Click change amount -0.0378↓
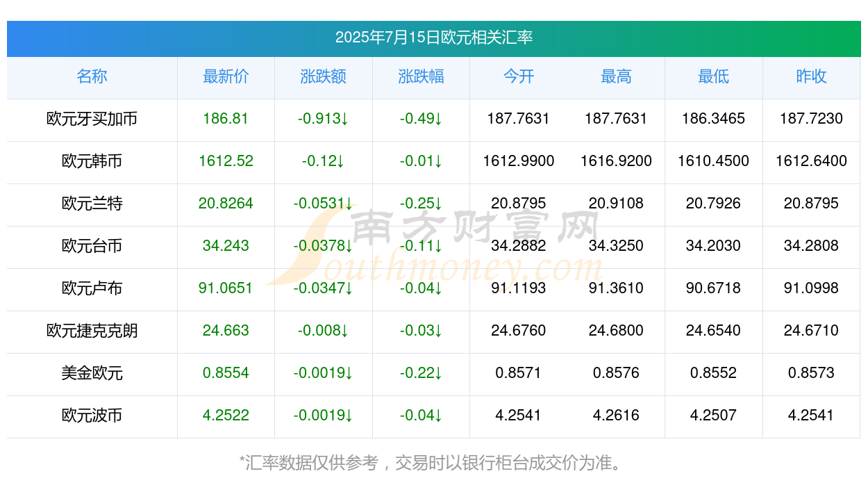Viewport: 868px width, 485px height. 324,246
